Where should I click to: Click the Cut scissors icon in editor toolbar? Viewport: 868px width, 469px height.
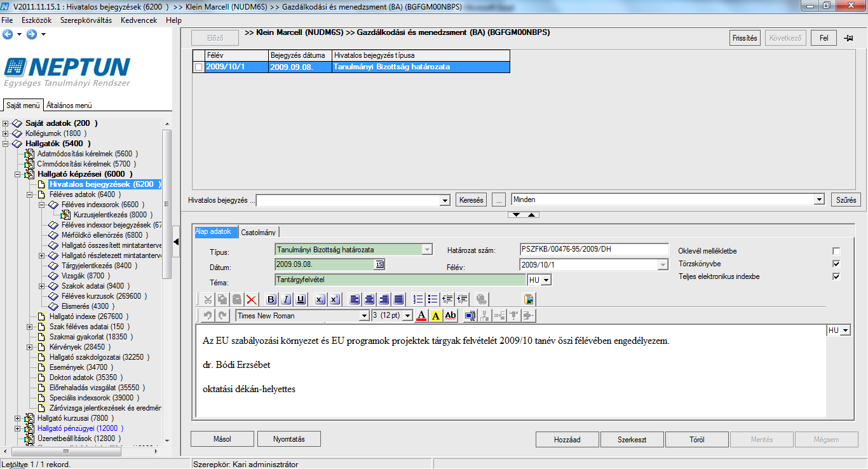208,299
